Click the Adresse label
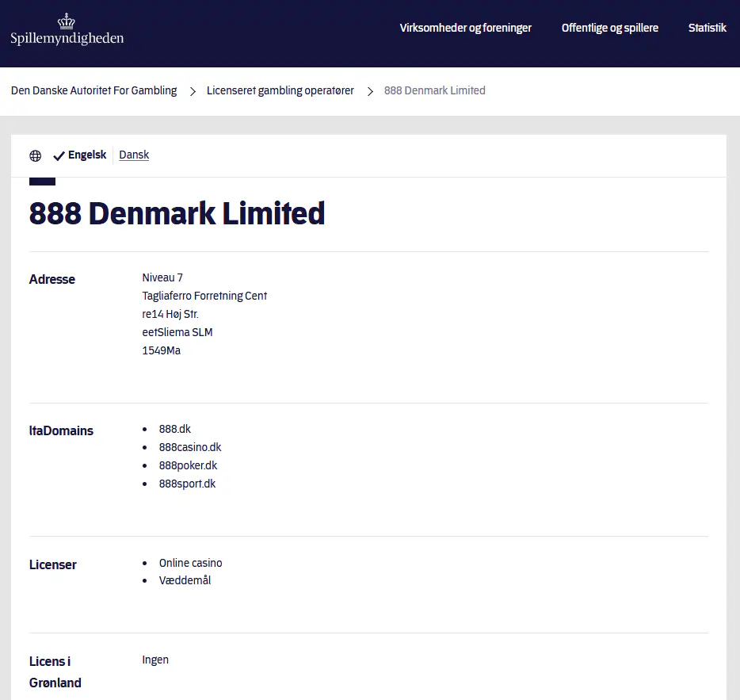This screenshot has width=740, height=700. 52,279
